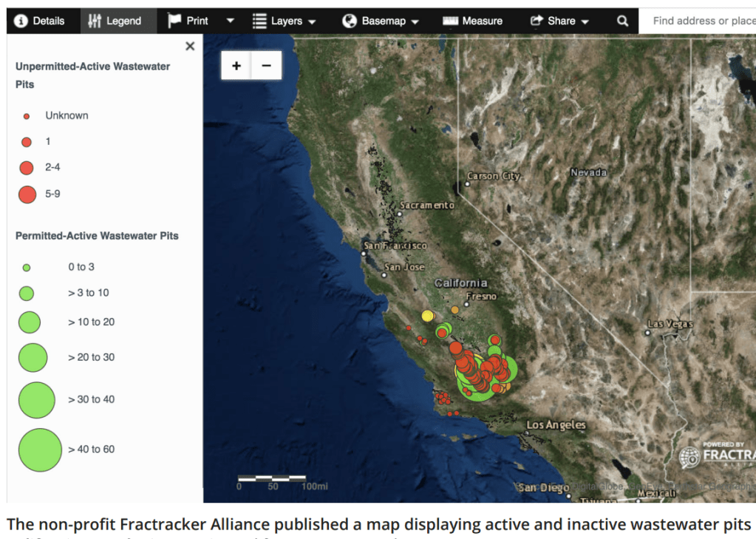Click the Globe icon beside Basemap
This screenshot has height=539, width=756.
point(350,21)
